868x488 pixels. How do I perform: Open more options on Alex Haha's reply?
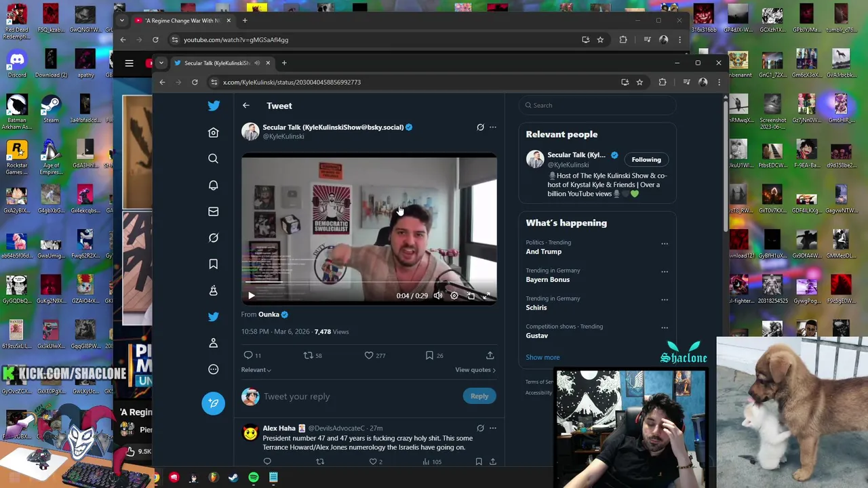coord(493,428)
